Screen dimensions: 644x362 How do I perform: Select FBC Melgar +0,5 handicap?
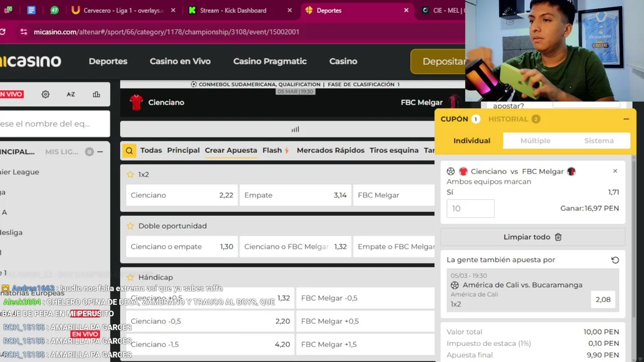(x=365, y=321)
